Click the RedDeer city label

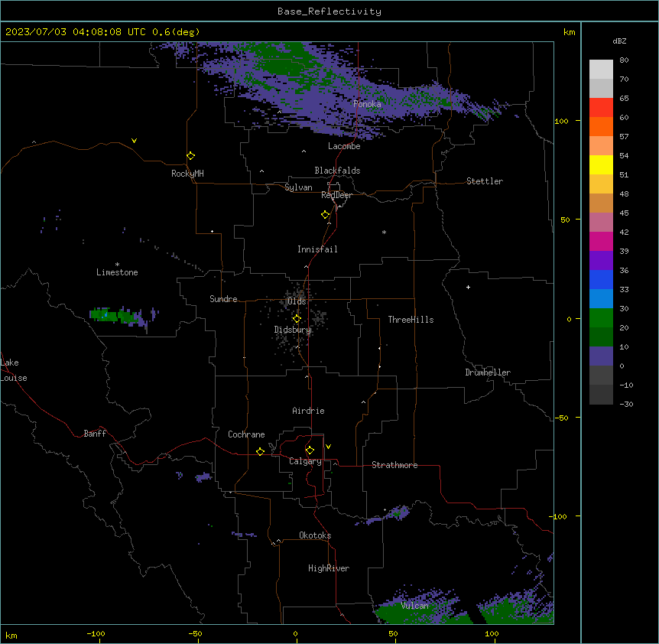click(336, 195)
